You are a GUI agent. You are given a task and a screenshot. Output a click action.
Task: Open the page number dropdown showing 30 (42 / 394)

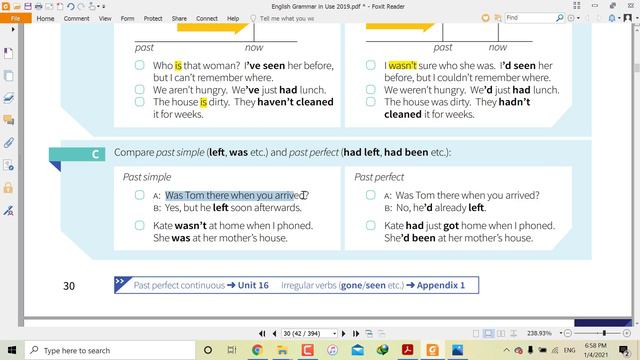[x=334, y=333]
